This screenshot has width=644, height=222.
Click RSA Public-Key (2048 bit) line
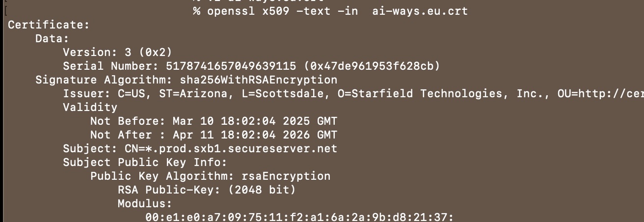tap(207, 190)
